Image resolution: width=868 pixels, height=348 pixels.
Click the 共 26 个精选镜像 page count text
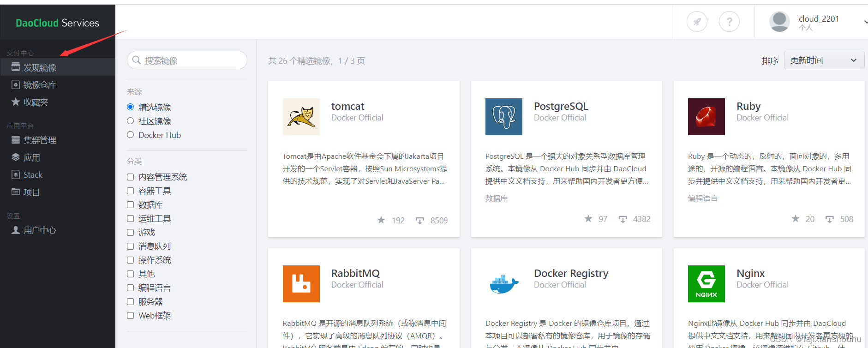(317, 60)
